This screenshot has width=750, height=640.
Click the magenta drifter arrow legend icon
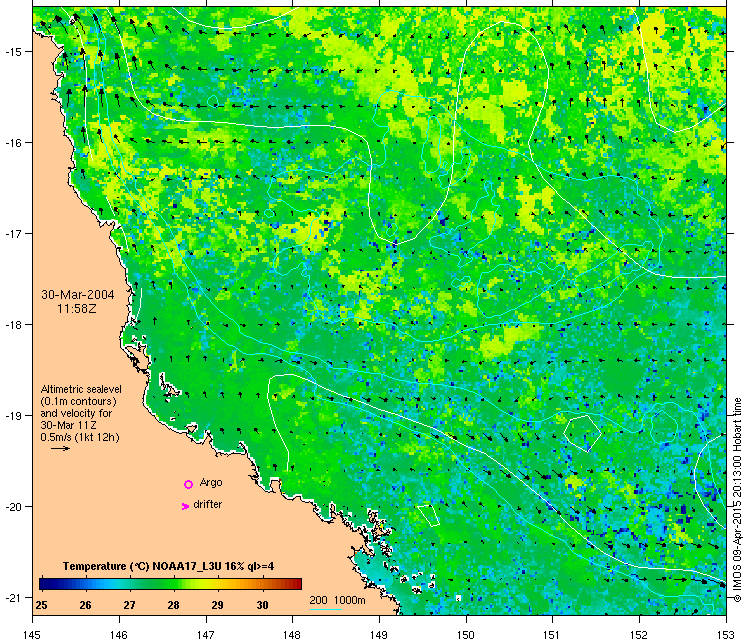coord(186,506)
